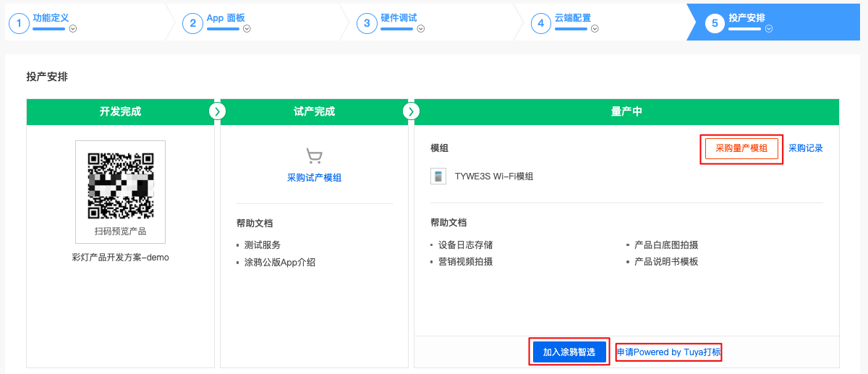Expand the dropdown arrow under App 面板
The image size is (868, 374).
(247, 29)
